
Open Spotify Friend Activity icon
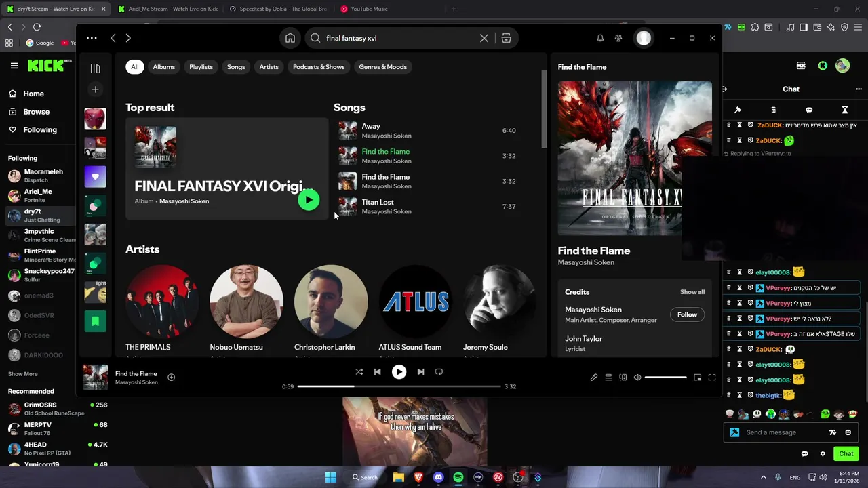pos(618,38)
